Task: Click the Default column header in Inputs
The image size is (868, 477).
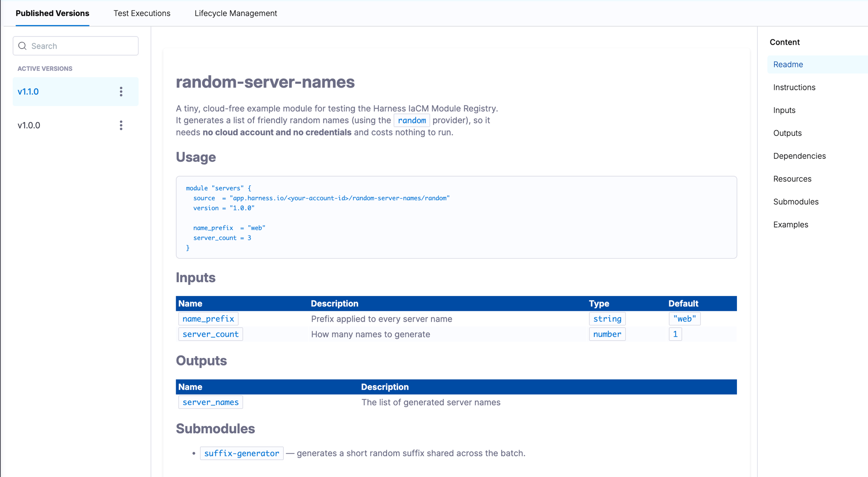Action: [683, 303]
